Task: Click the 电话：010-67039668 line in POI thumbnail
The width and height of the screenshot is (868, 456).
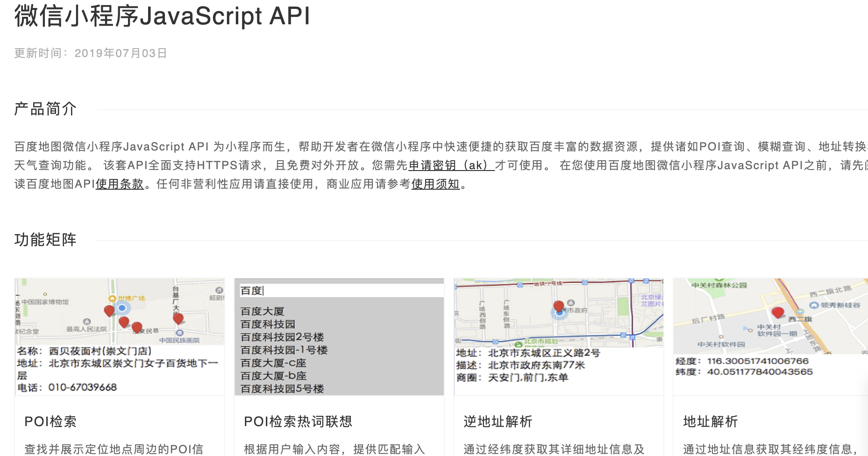Action: 67,387
